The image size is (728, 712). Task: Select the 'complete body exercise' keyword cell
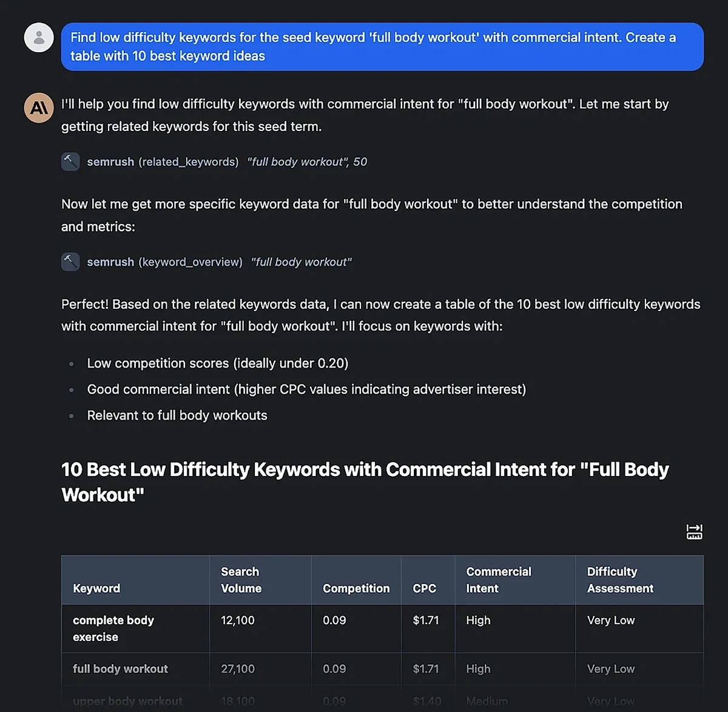tap(113, 628)
